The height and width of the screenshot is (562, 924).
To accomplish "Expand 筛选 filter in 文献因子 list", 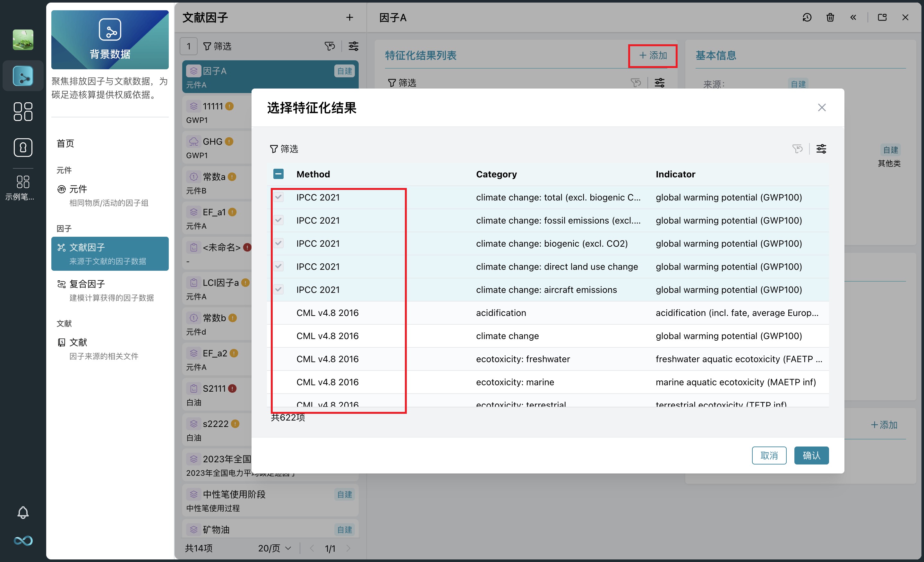I will pos(218,46).
